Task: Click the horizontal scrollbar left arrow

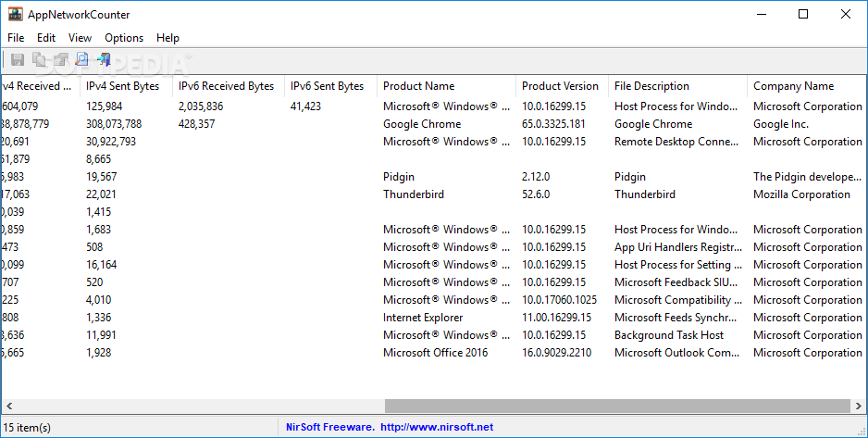Action: pos(9,406)
